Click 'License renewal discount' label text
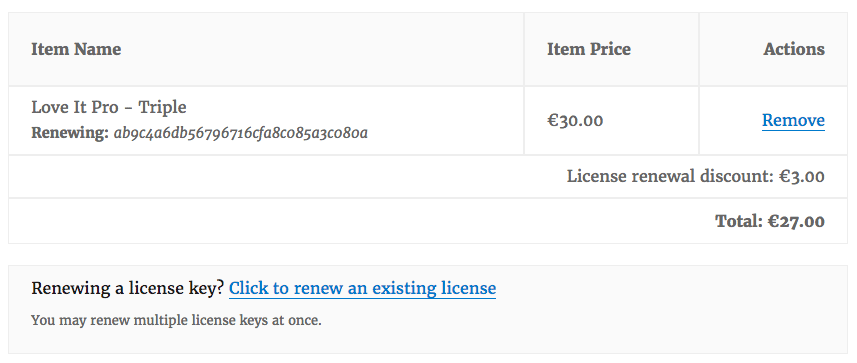This screenshot has height=363, width=857. (670, 177)
